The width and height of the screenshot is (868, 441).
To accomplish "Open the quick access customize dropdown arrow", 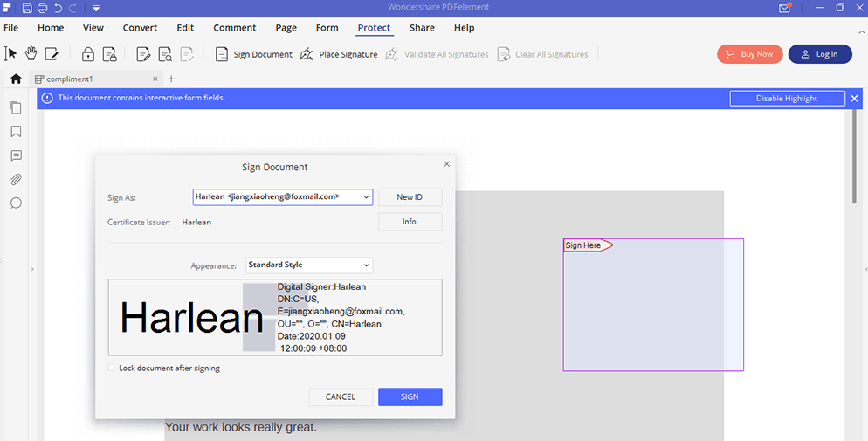I will pos(96,9).
